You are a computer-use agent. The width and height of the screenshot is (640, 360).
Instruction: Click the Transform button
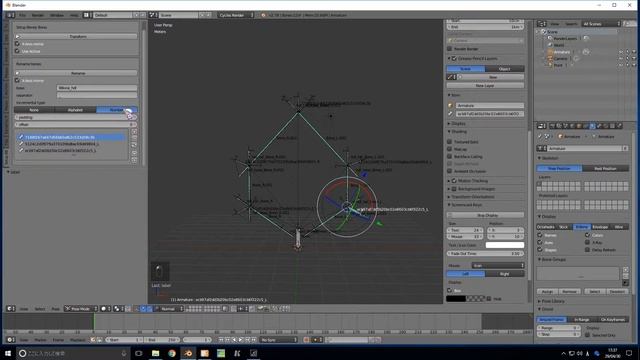[x=77, y=36]
